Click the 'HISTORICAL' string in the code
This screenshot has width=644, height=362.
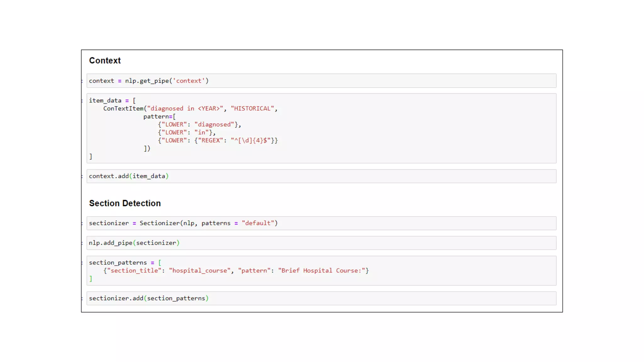click(x=253, y=109)
